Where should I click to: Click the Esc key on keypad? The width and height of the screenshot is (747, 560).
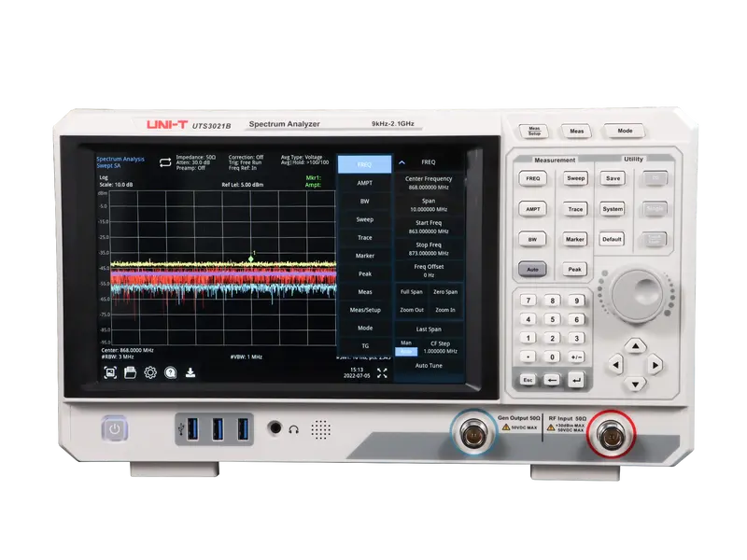pyautogui.click(x=528, y=380)
